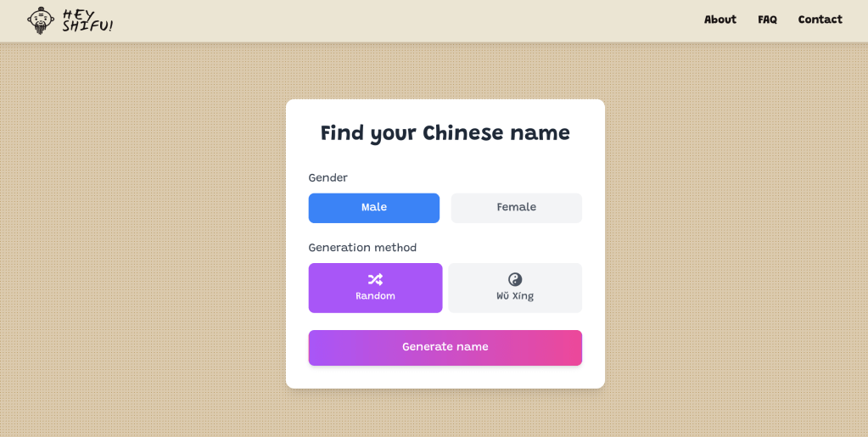Choose Random generation method

click(x=375, y=288)
